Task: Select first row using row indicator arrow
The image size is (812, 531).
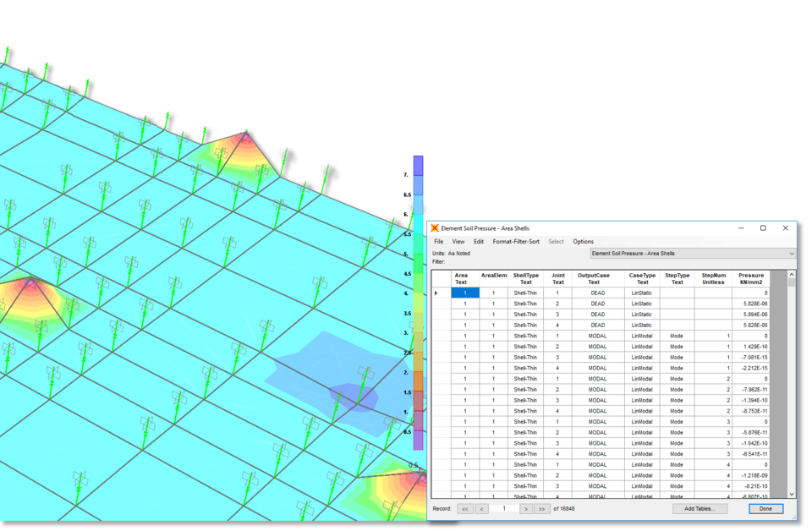Action: point(436,293)
